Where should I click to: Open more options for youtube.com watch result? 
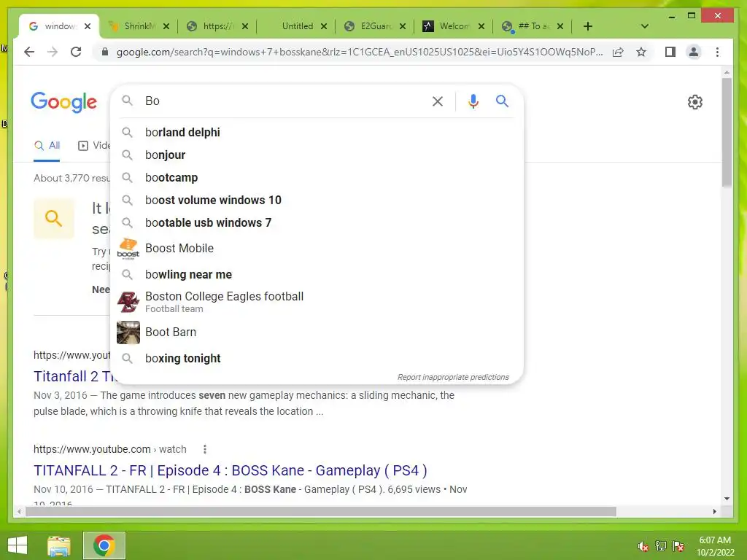pos(205,449)
